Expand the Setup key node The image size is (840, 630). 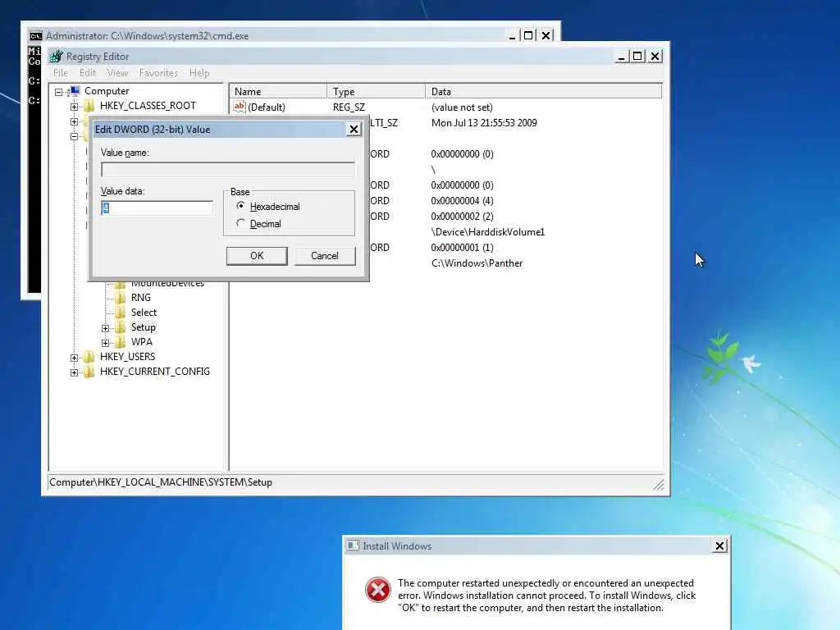click(105, 328)
